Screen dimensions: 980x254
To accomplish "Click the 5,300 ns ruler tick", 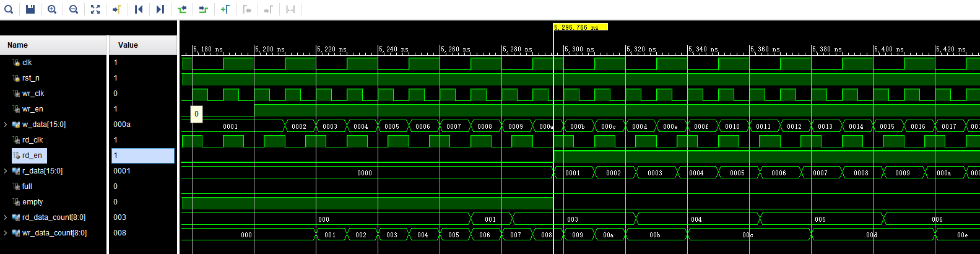I will (x=578, y=49).
